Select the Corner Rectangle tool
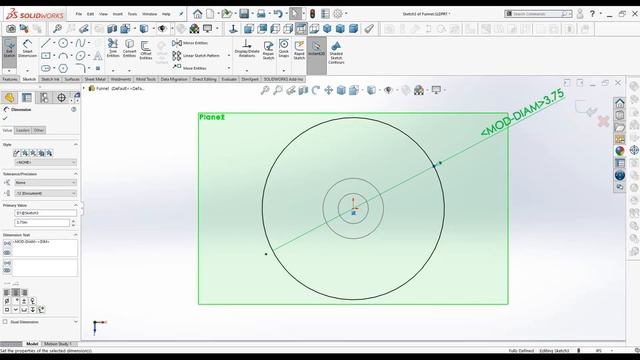Viewport: 640px width, 360px height. click(46, 56)
